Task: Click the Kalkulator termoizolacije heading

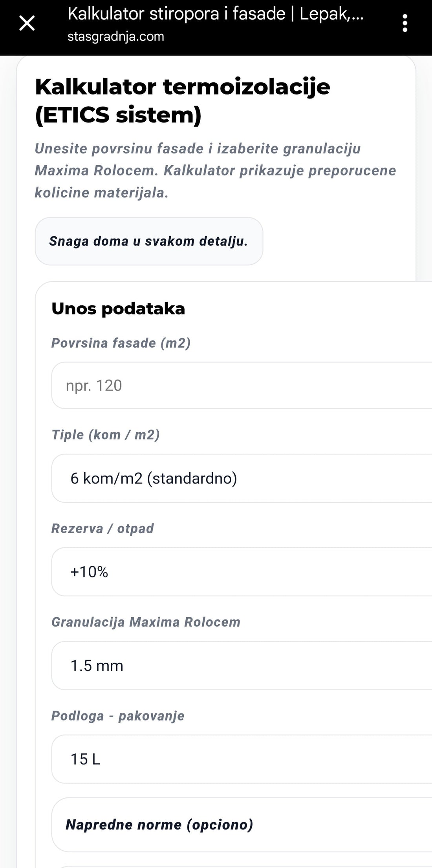Action: click(x=182, y=100)
